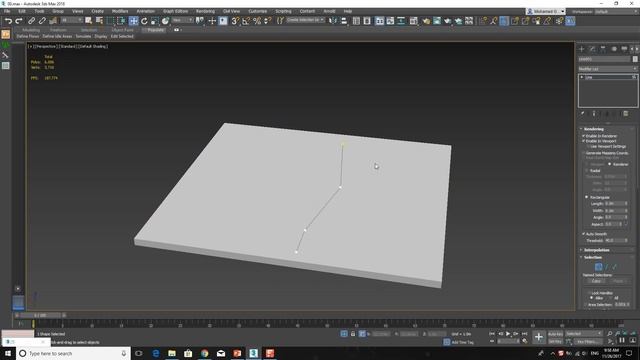
Task: Open user account sign-in dropdown
Action: pyautogui.click(x=546, y=11)
